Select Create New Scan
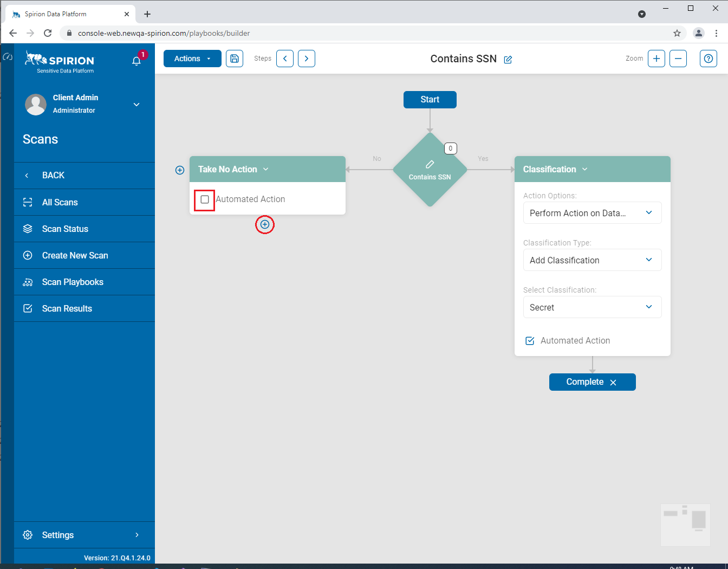 point(84,255)
